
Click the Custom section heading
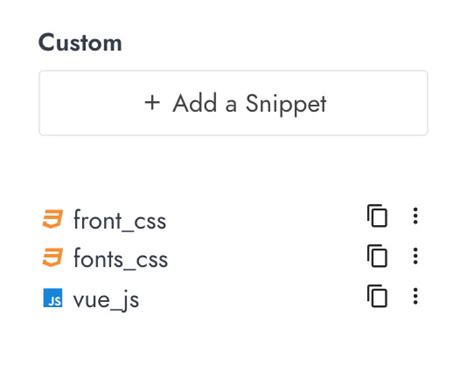click(80, 43)
